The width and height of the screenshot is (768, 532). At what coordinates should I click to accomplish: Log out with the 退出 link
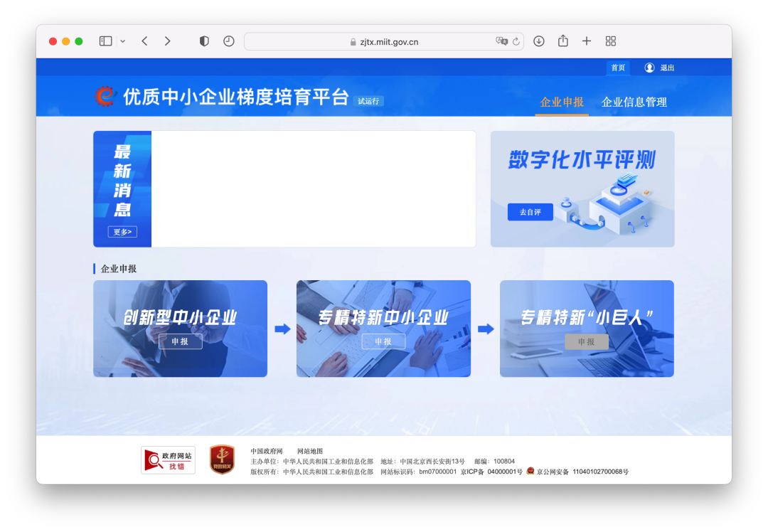tap(667, 68)
